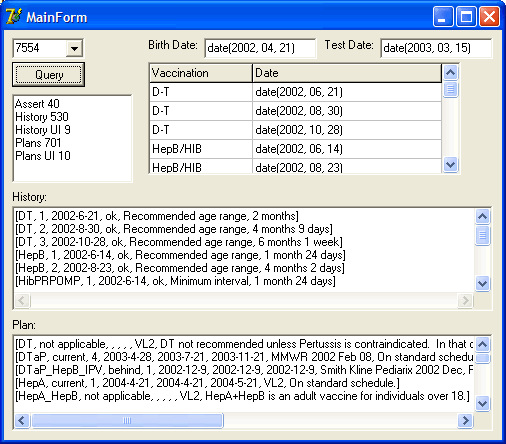The height and width of the screenshot is (444, 506).
Task: Click the Plan box scroll up arrow
Action: click(x=483, y=344)
